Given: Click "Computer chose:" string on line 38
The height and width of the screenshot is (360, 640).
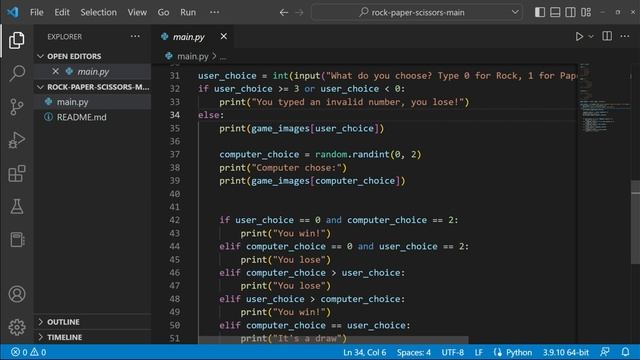Looking at the screenshot, I should [x=296, y=168].
